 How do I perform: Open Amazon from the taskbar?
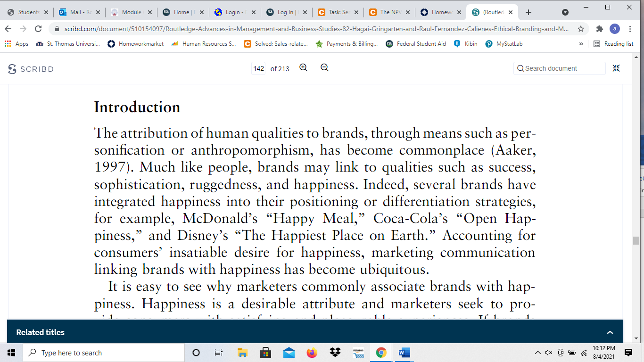(358, 353)
